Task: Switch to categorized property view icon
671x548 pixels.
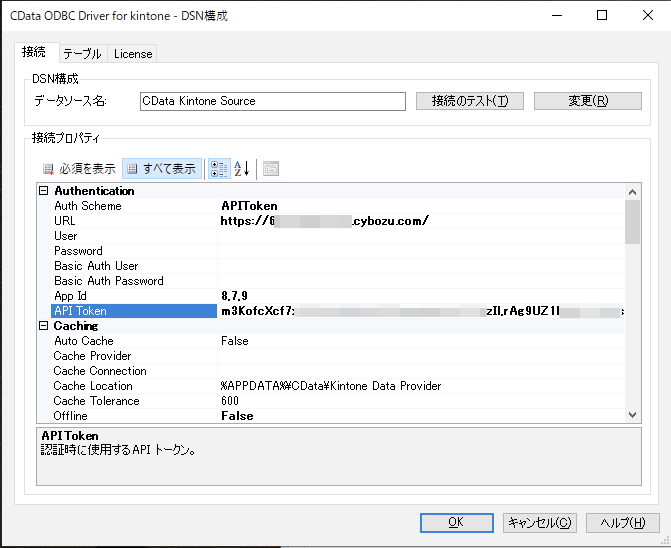Action: click(219, 169)
